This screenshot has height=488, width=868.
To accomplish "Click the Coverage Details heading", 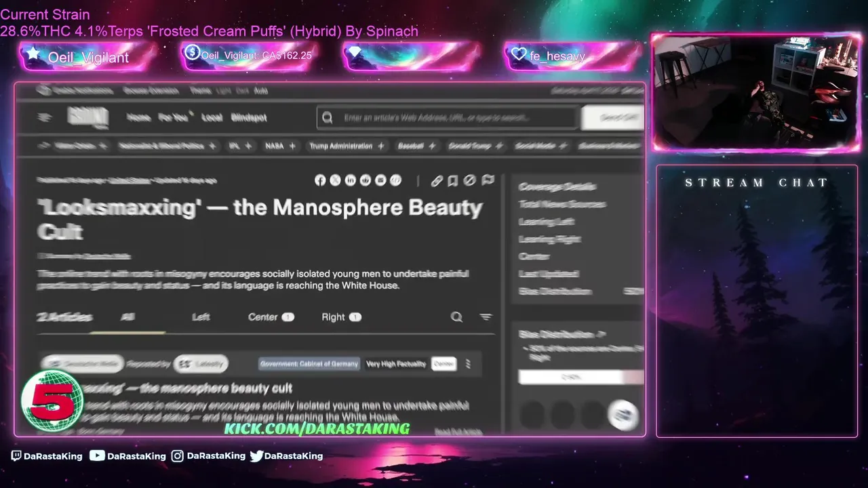I will tap(557, 186).
